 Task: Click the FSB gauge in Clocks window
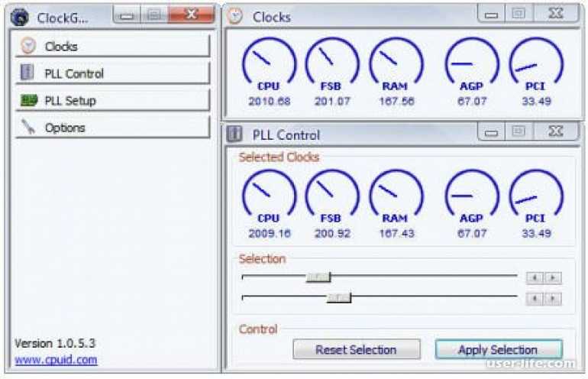(x=332, y=62)
